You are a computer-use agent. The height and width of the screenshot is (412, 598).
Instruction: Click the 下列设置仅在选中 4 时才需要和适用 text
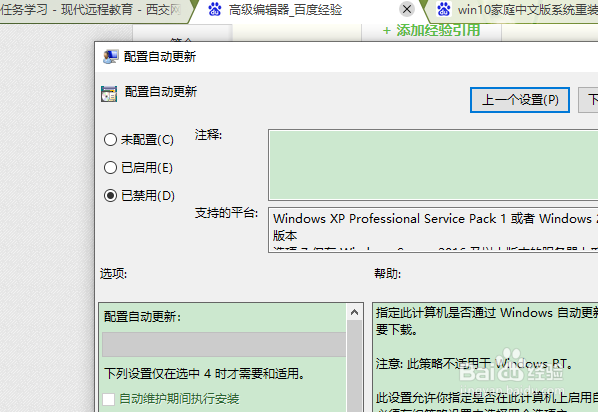click(x=204, y=373)
